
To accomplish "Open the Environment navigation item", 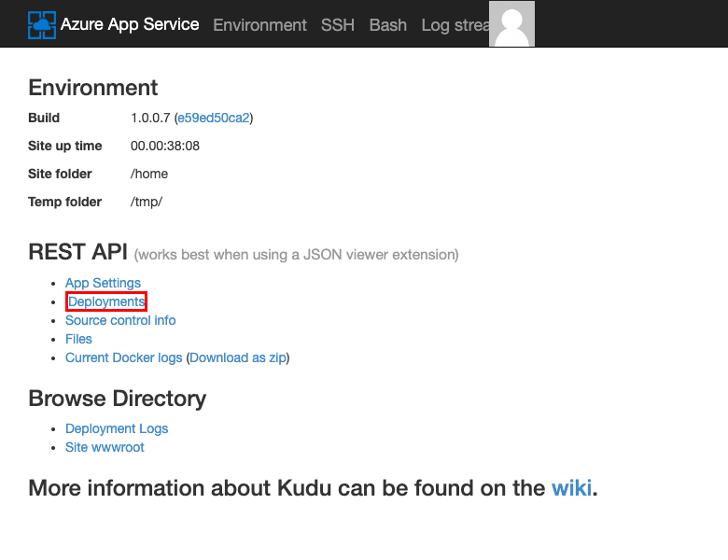I will 259,25.
